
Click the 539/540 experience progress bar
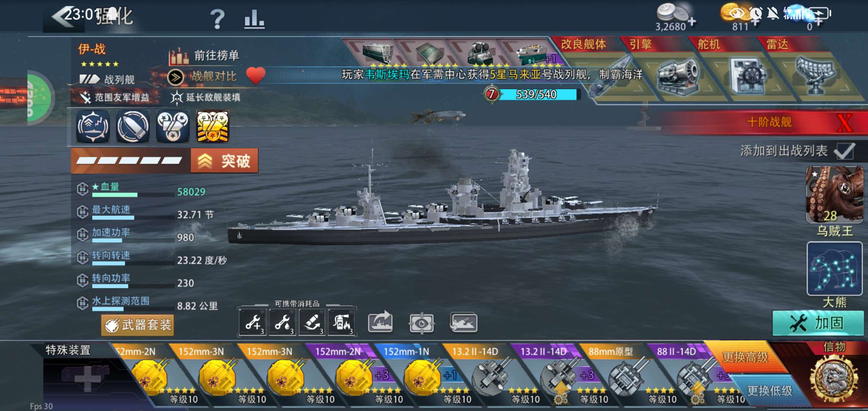click(537, 94)
